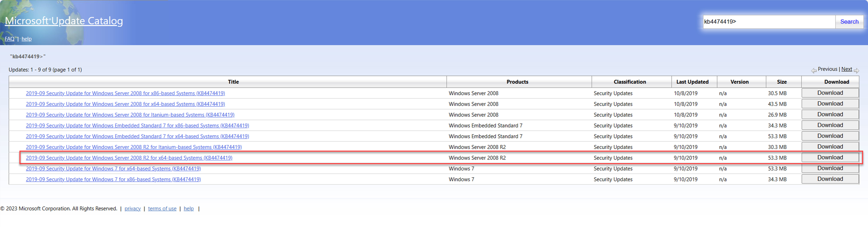This screenshot has width=868, height=227.
Task: Sort results by the Size column
Action: pyautogui.click(x=782, y=82)
